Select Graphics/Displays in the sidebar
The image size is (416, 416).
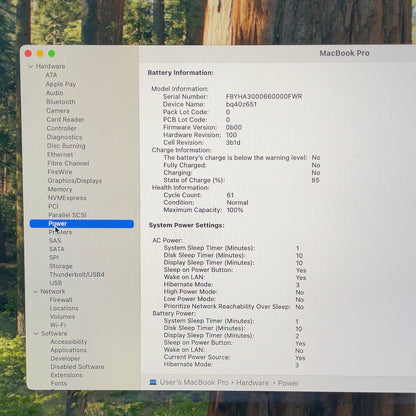(x=75, y=181)
